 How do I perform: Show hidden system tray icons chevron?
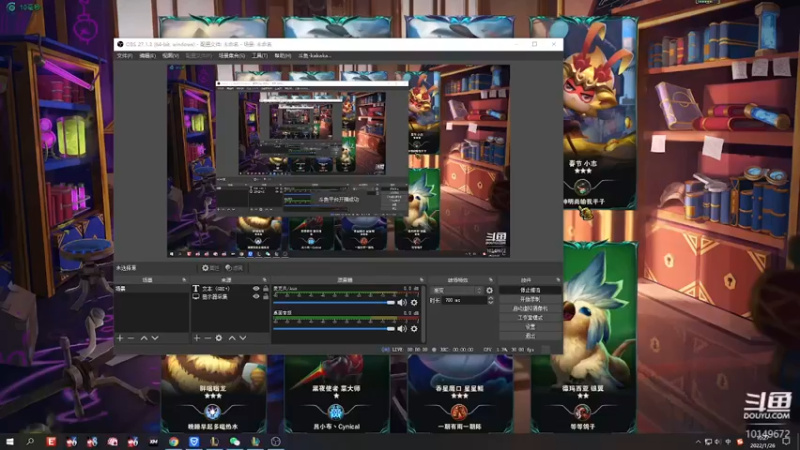pos(698,442)
